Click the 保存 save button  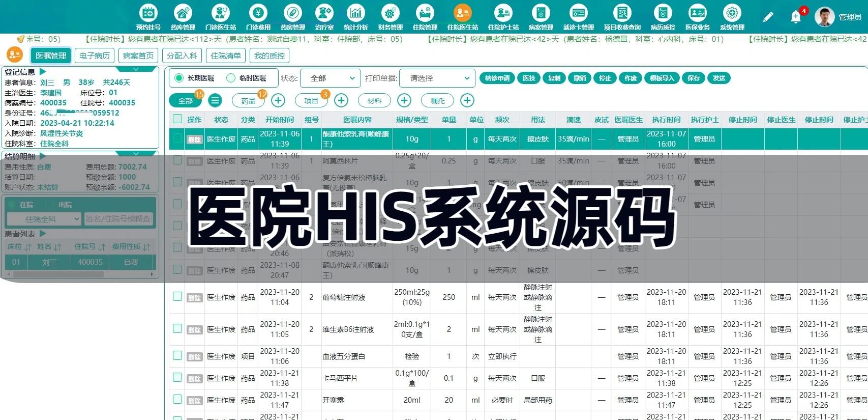(x=694, y=78)
